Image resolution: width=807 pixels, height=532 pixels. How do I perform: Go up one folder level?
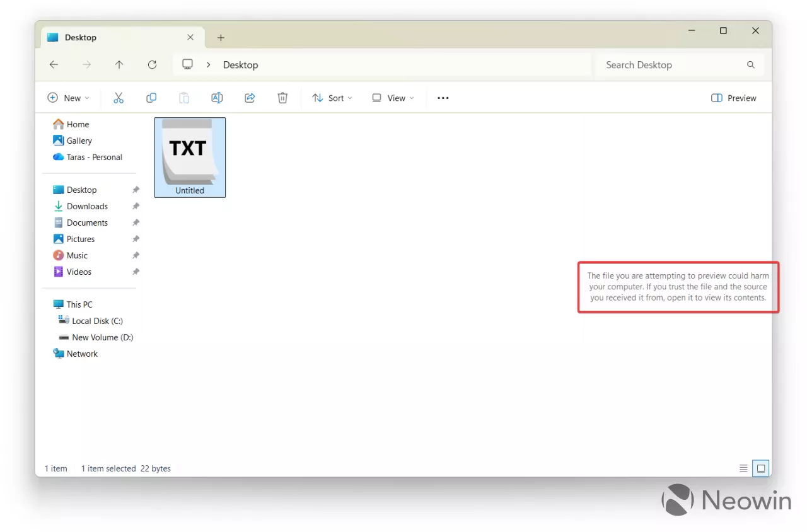point(119,64)
